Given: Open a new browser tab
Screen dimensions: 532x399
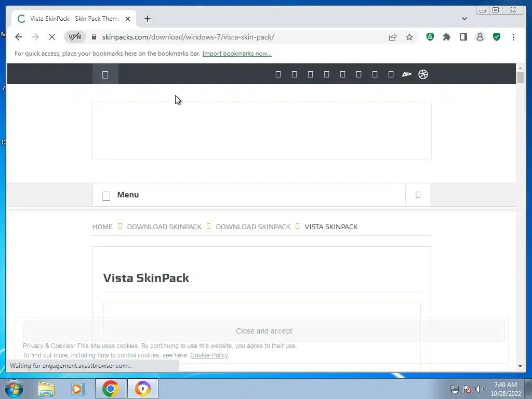Looking at the screenshot, I should [147, 19].
